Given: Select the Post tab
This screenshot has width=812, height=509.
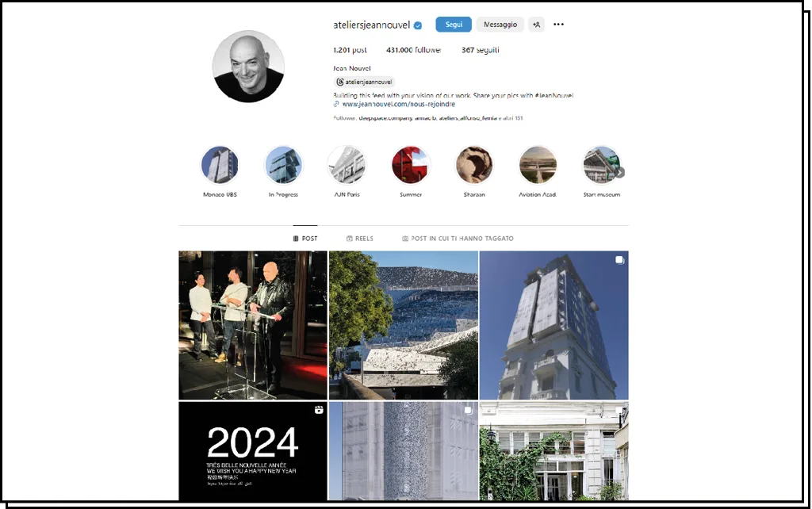Looking at the screenshot, I should pos(305,238).
